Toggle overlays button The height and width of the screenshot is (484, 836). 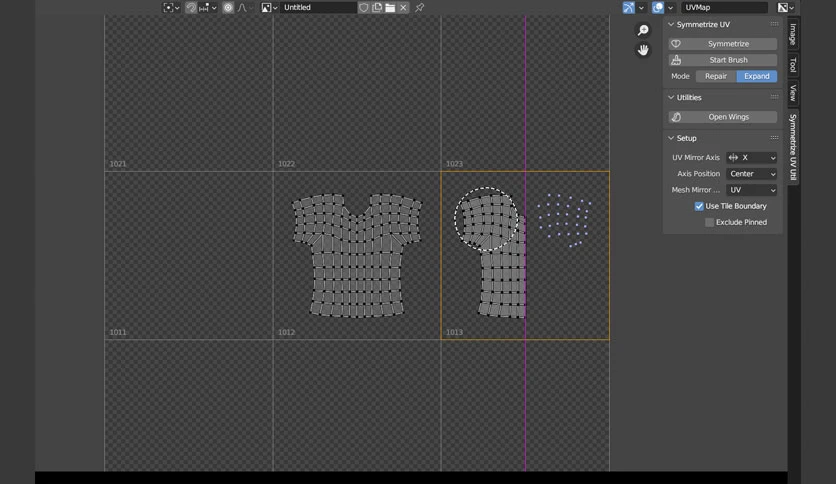point(658,7)
